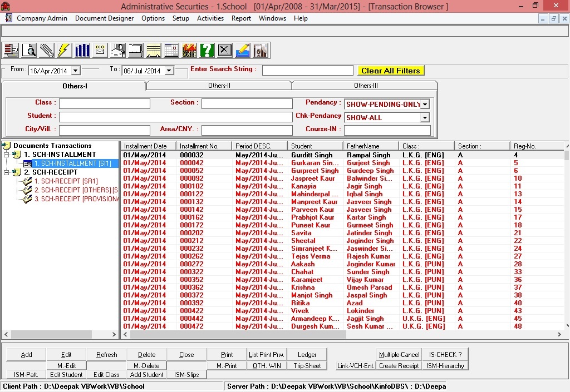The height and width of the screenshot is (392, 570).
Task: Open the Report menu
Action: (x=241, y=18)
